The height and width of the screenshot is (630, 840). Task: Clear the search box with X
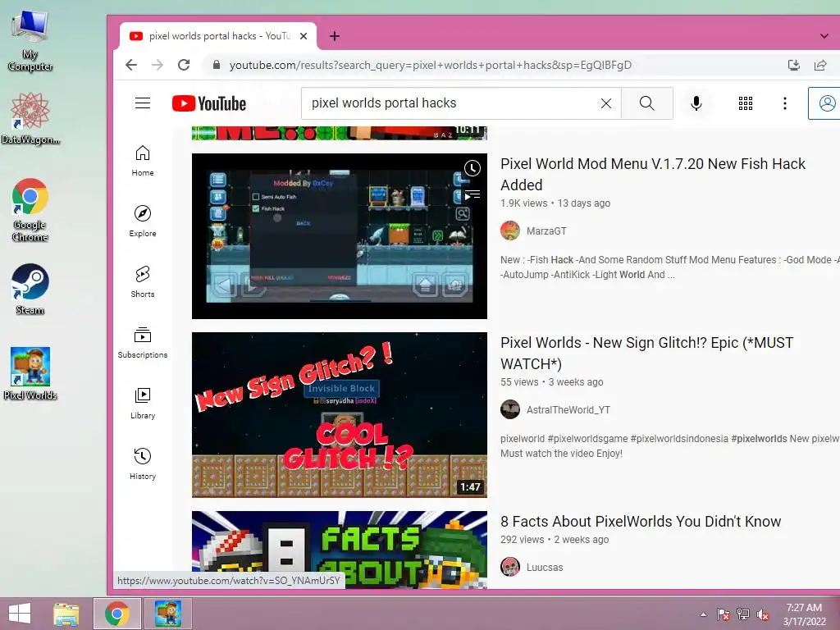tap(606, 103)
